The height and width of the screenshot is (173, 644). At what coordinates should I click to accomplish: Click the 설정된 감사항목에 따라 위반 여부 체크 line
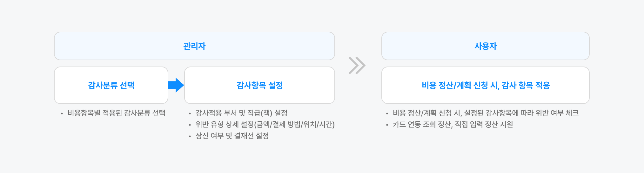(x=486, y=113)
